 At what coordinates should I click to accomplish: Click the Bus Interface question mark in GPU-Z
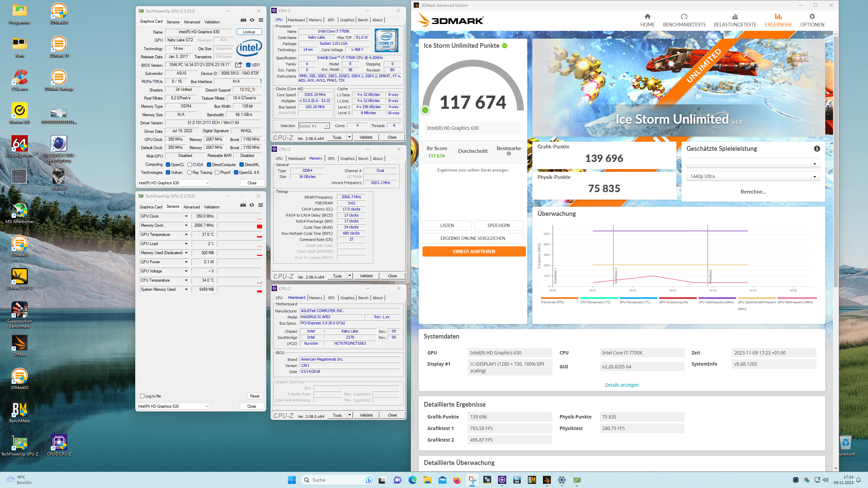pos(260,81)
